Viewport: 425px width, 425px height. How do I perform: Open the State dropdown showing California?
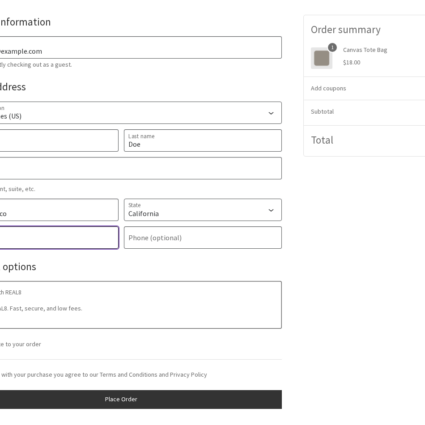click(203, 210)
